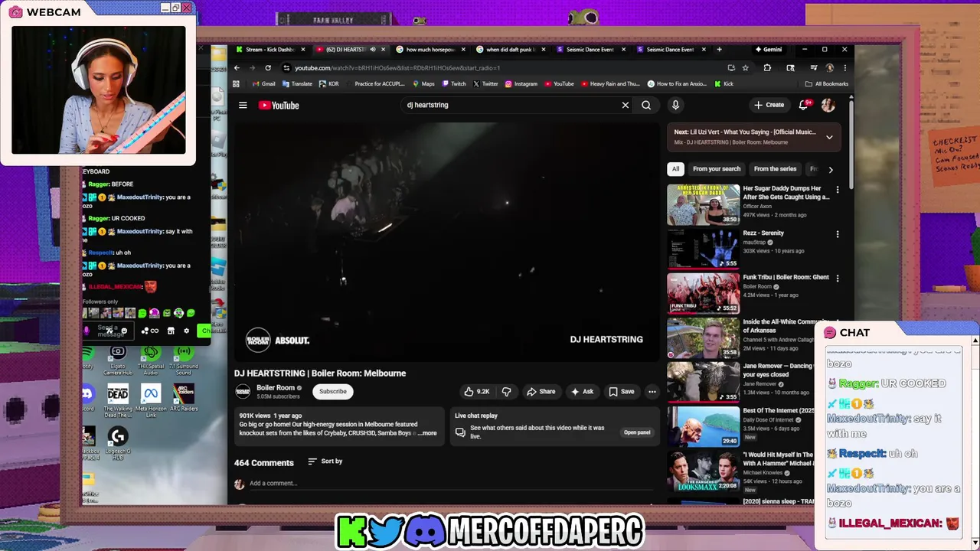Open Meta Horizon Link desktop shortcut

coord(151,399)
